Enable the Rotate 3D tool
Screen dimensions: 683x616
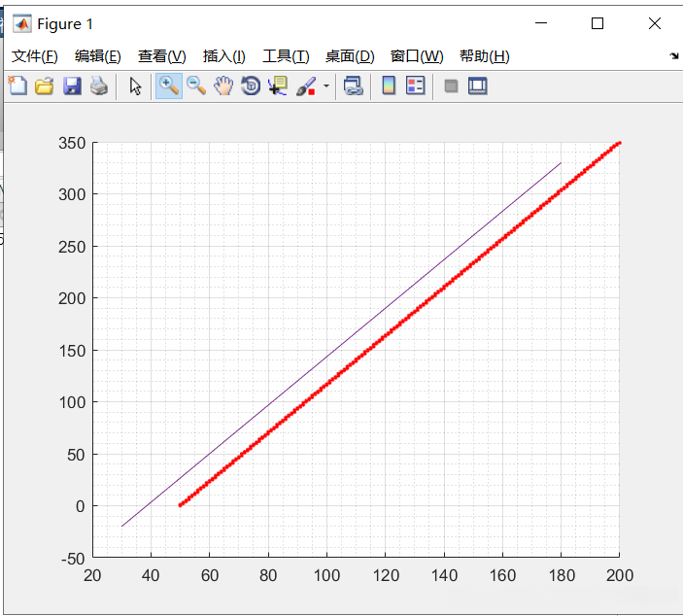[251, 86]
